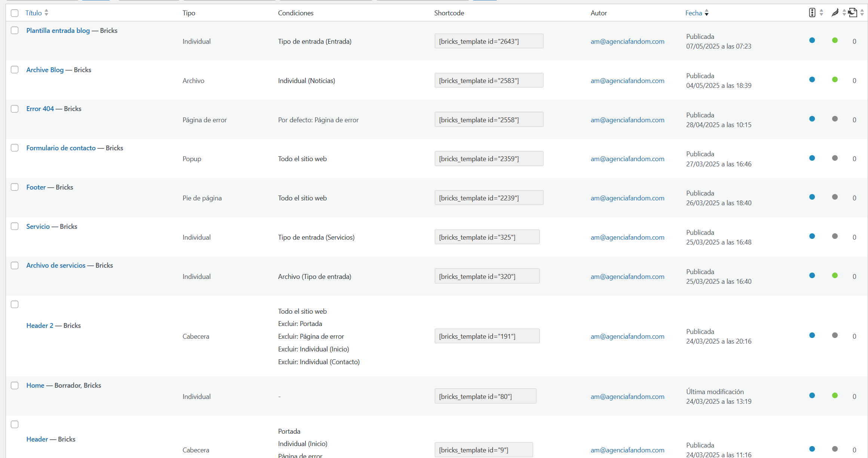Click the green readability dot for Home row
868x458 pixels.
coord(835,396)
